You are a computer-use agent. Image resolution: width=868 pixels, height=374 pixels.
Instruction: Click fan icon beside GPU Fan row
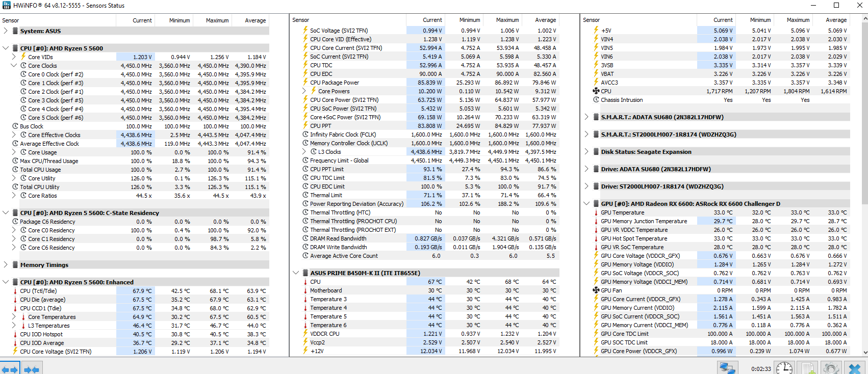click(x=596, y=290)
